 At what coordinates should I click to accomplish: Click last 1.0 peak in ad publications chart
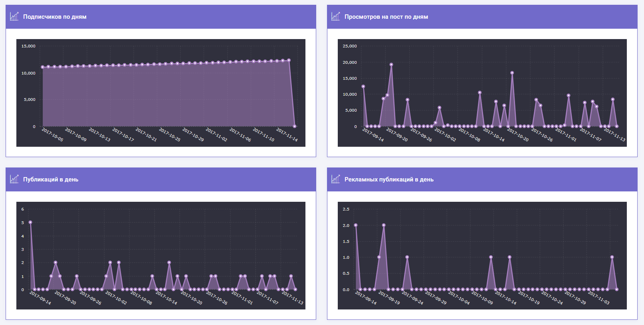612,257
